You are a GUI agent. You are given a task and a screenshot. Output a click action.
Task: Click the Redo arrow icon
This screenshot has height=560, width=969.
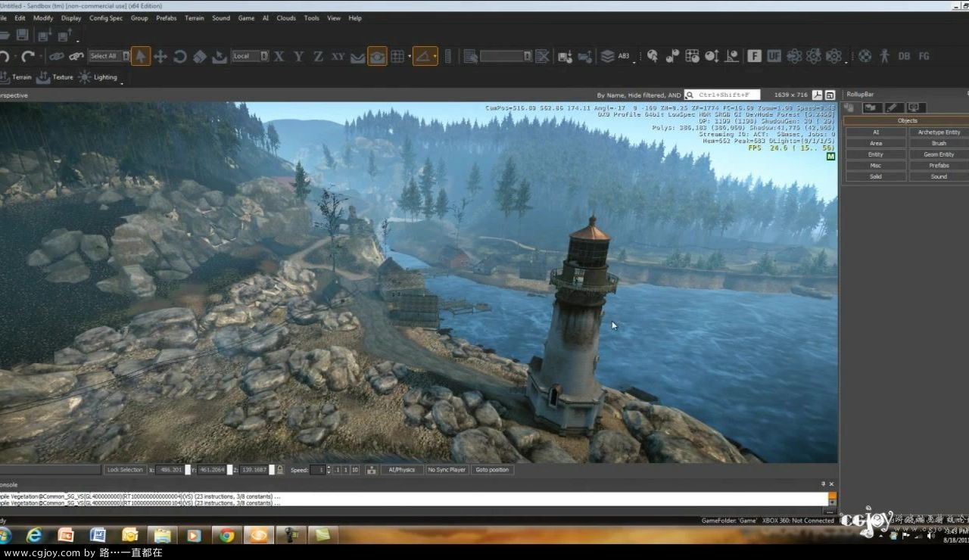coord(28,56)
